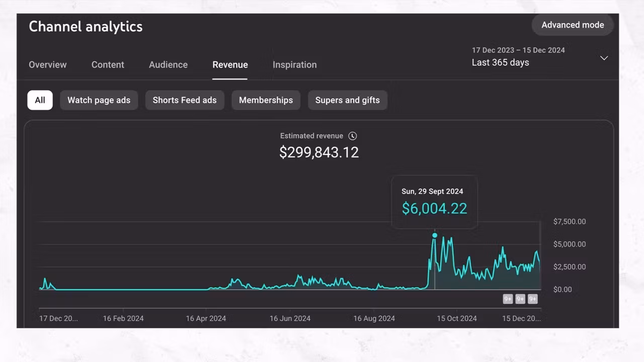644x362 pixels.
Task: Select the Revenue tab
Action: (x=230, y=65)
